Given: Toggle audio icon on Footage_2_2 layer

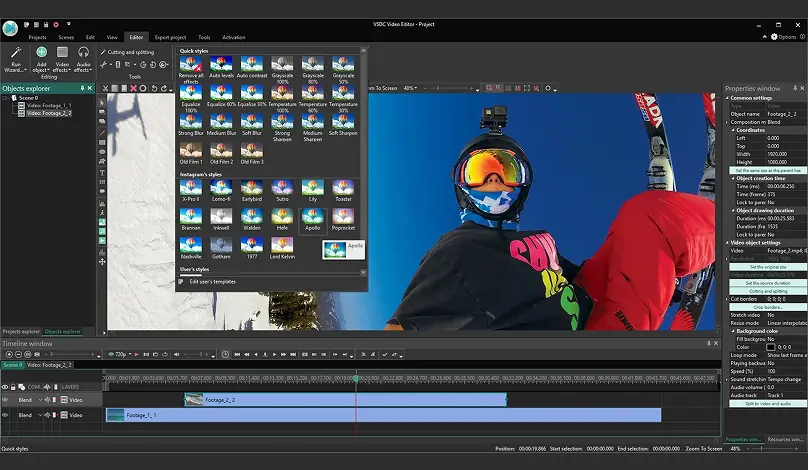Looking at the screenshot, I should (47, 400).
